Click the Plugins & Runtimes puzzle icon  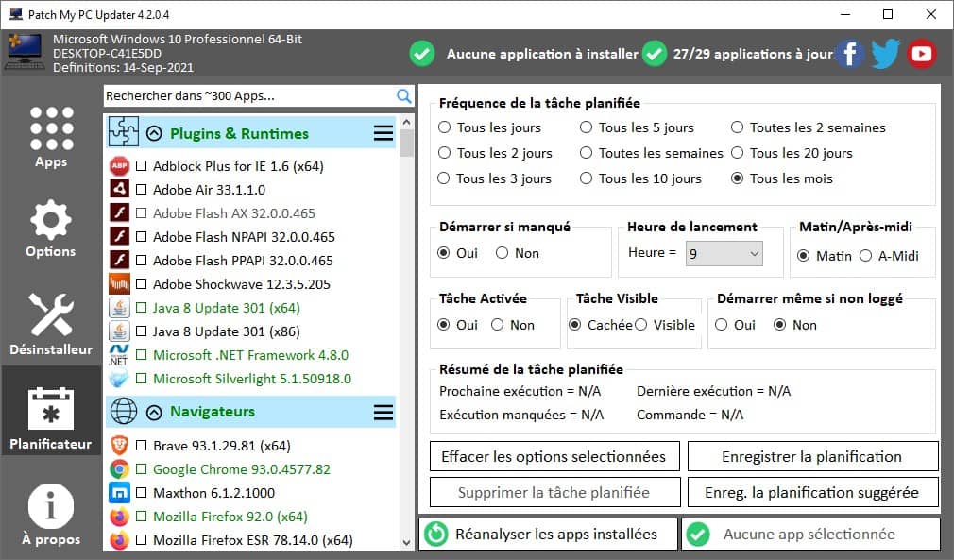click(x=124, y=132)
